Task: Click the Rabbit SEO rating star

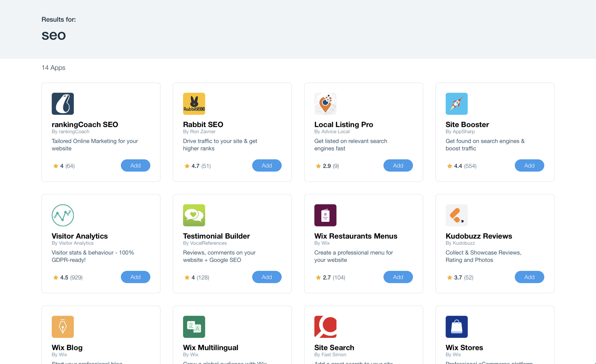Action: 187,166
